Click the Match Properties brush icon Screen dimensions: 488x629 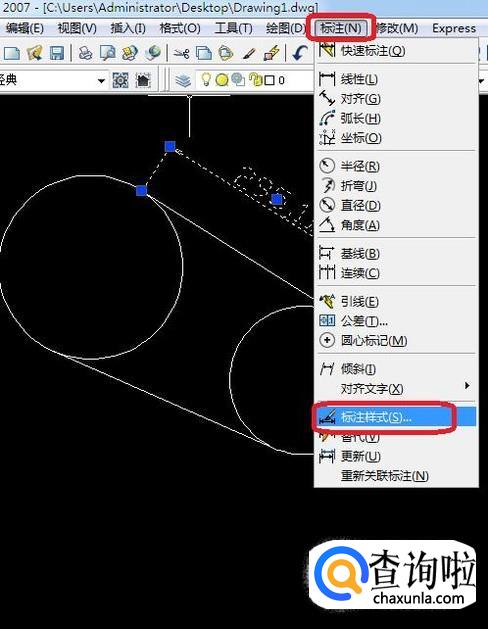pos(249,53)
